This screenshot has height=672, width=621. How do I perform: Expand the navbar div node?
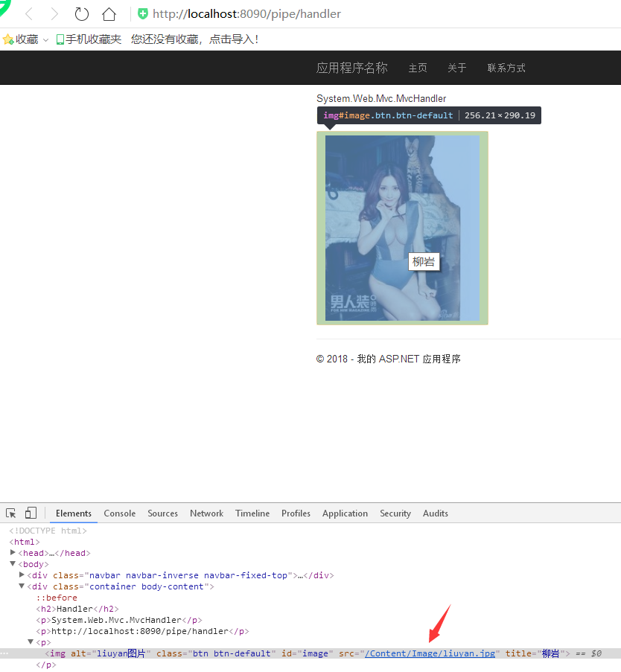pos(22,575)
